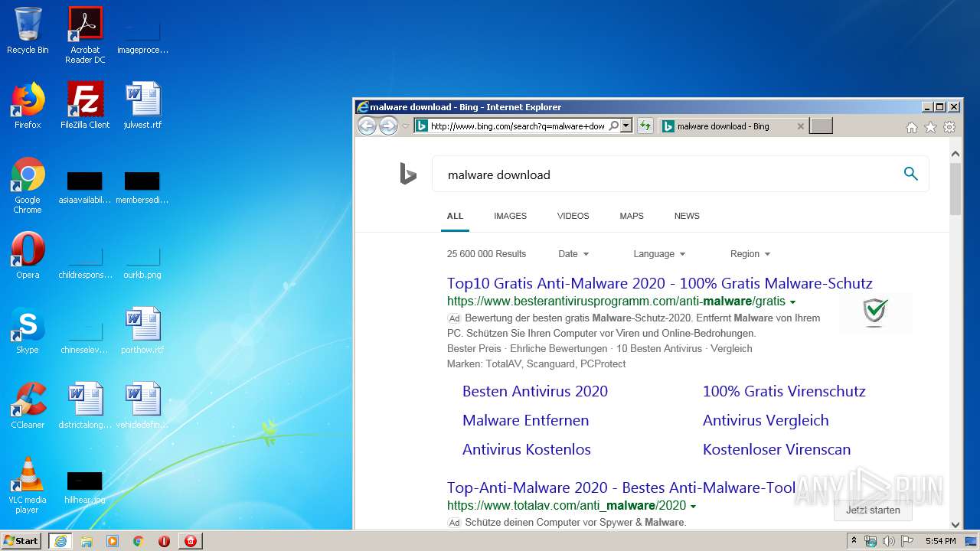This screenshot has width=980, height=551.
Task: Click the Bing logo
Action: (408, 174)
